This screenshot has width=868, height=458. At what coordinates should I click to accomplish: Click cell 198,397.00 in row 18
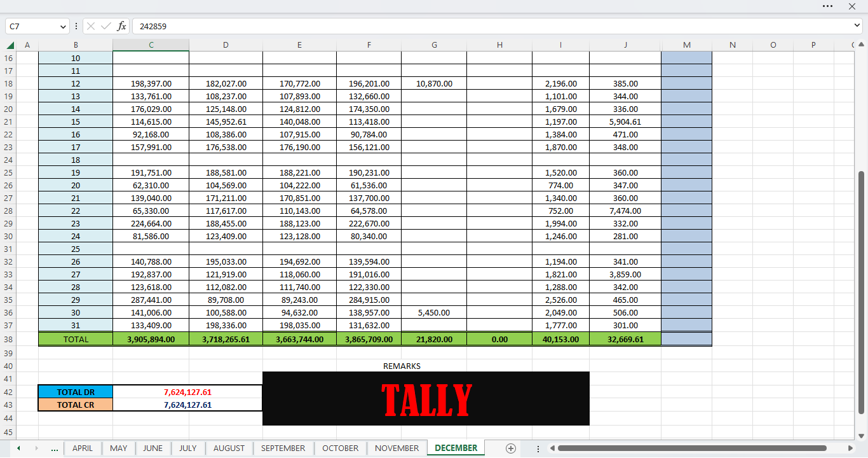151,83
